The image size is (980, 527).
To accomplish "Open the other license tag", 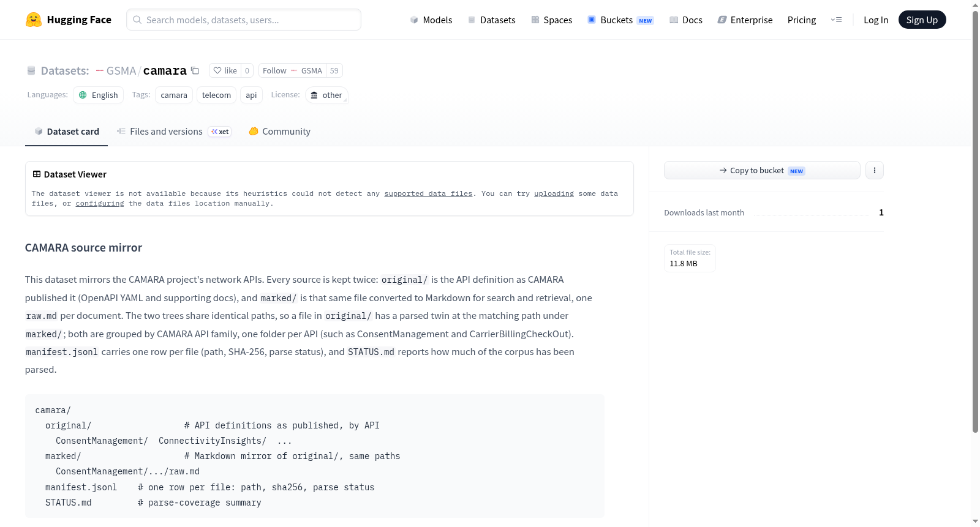I will [326, 95].
